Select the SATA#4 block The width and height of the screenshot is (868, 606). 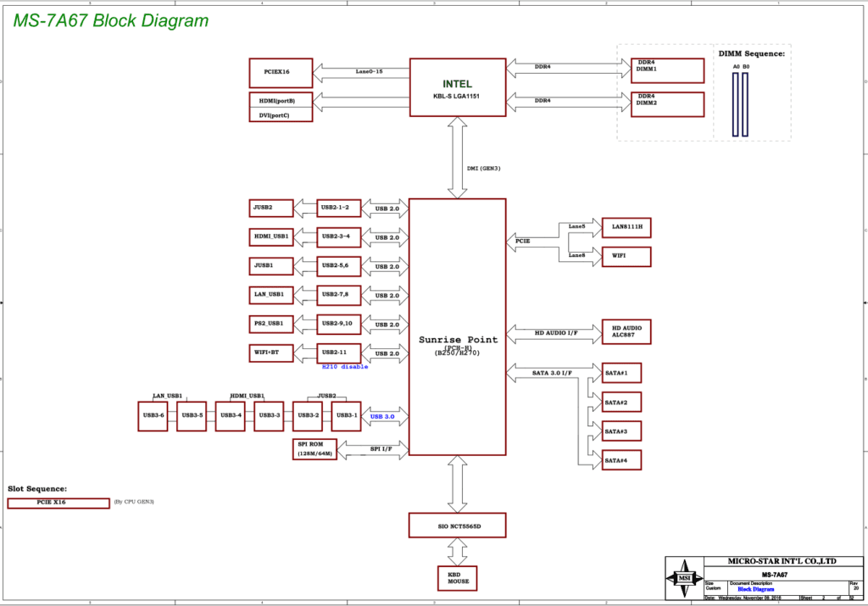(x=621, y=460)
